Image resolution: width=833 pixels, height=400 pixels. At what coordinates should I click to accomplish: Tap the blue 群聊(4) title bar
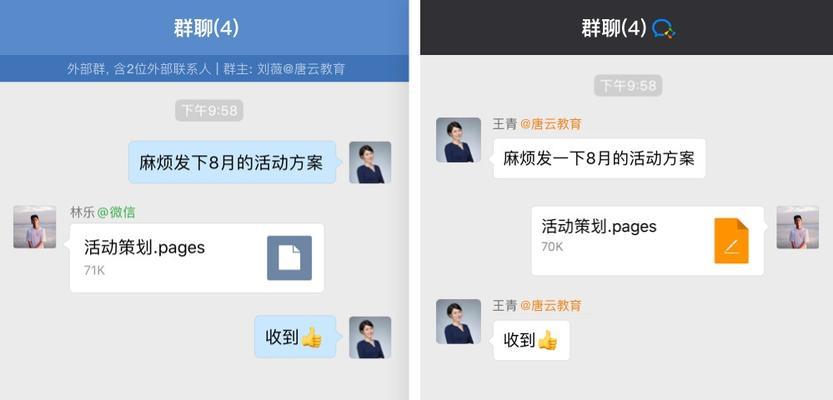click(205, 28)
